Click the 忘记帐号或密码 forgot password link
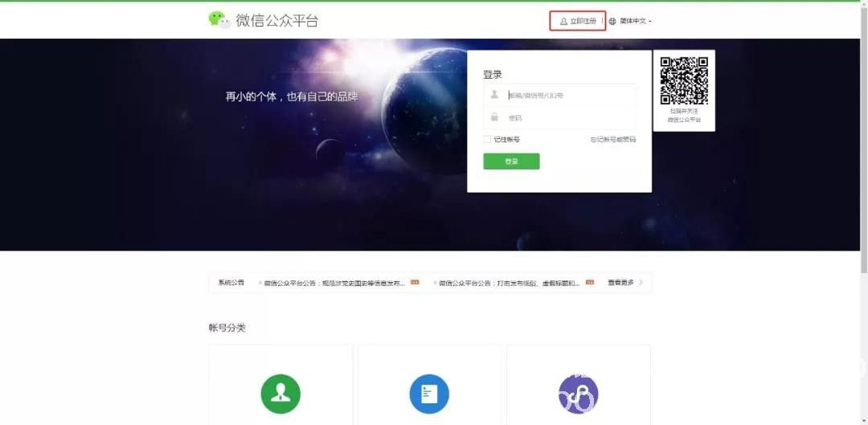Viewport: 868px width, 425px height. tap(612, 140)
